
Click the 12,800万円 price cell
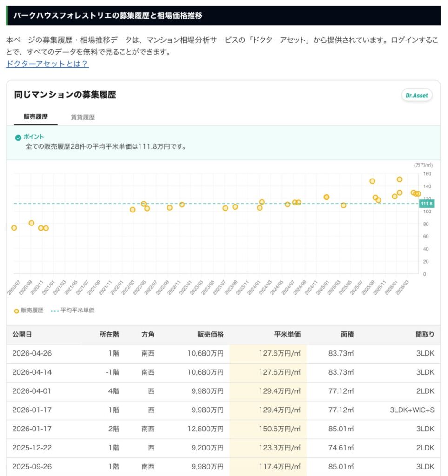206,429
